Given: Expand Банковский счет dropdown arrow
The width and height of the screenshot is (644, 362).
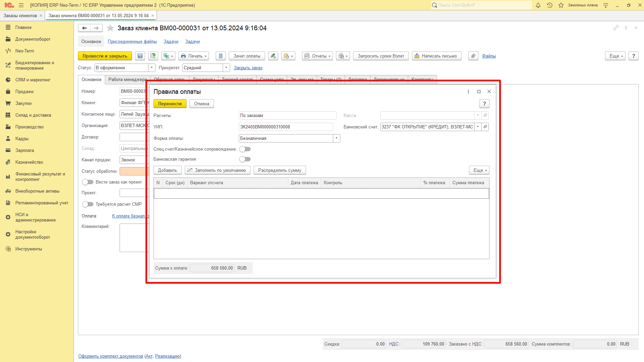Looking at the screenshot, I should pos(478,127).
